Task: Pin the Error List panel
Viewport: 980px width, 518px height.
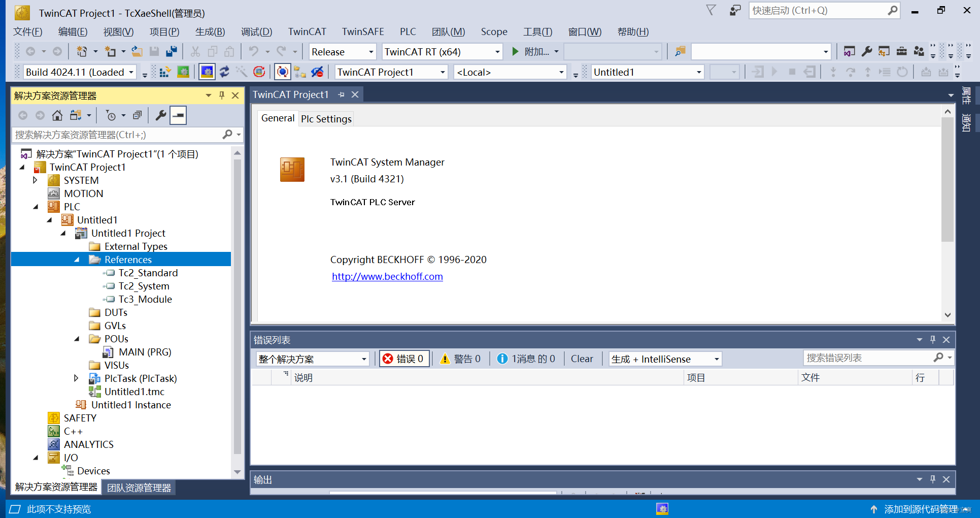Action: tap(933, 339)
